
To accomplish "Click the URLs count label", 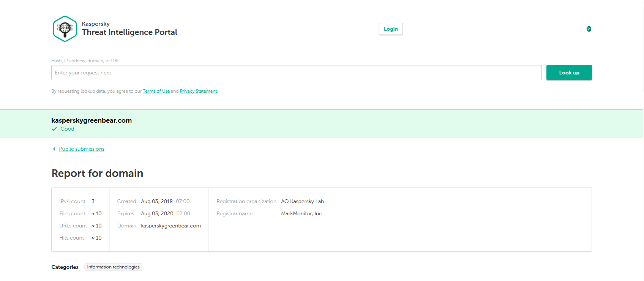I will [73, 226].
